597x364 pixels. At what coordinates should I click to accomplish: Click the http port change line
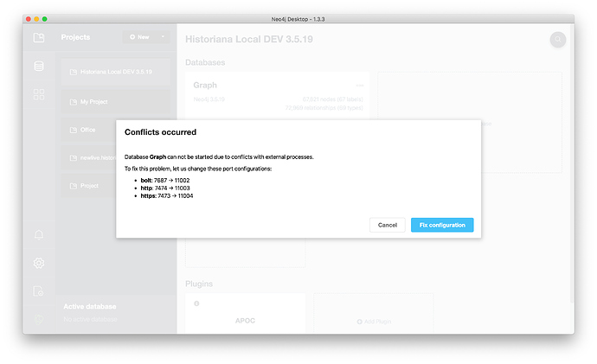tap(165, 188)
